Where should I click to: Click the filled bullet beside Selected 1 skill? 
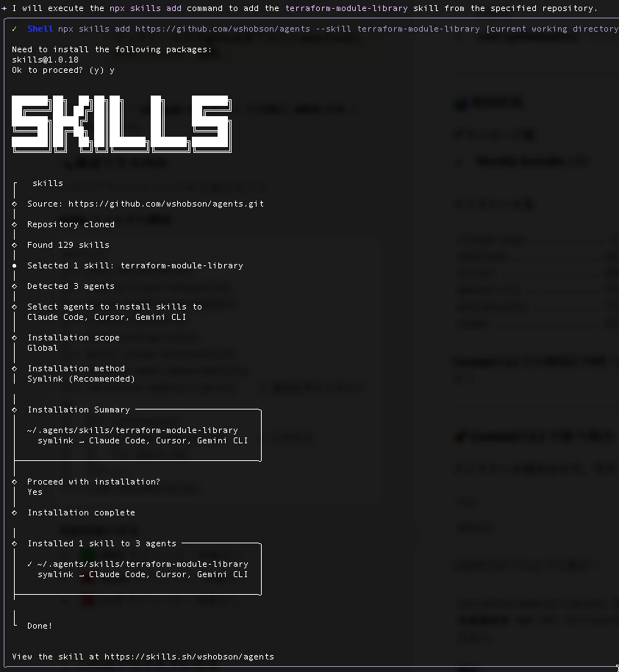(x=14, y=265)
